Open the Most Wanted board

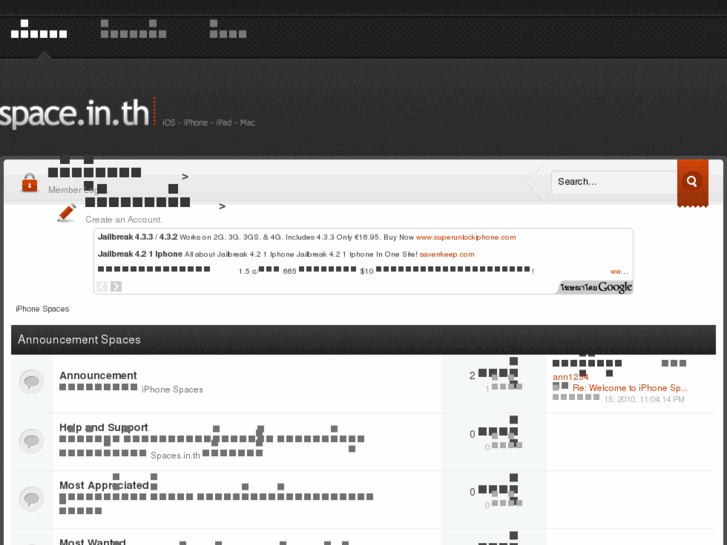92,541
